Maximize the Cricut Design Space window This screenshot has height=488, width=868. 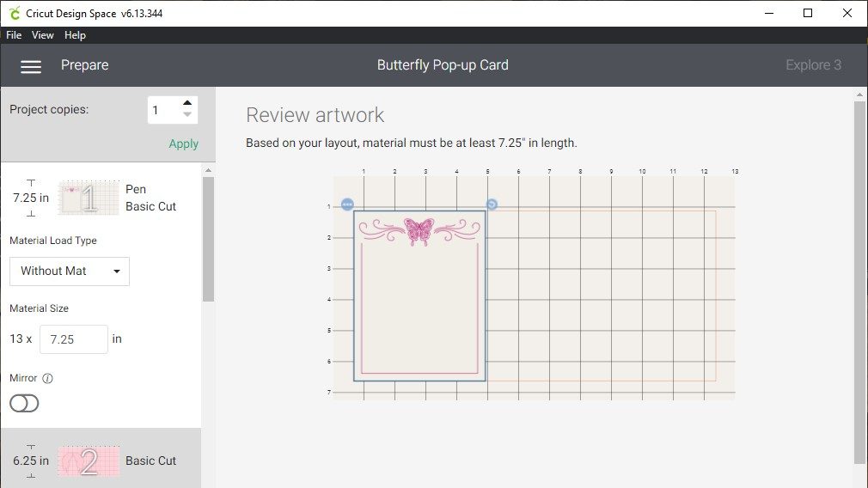tap(808, 13)
